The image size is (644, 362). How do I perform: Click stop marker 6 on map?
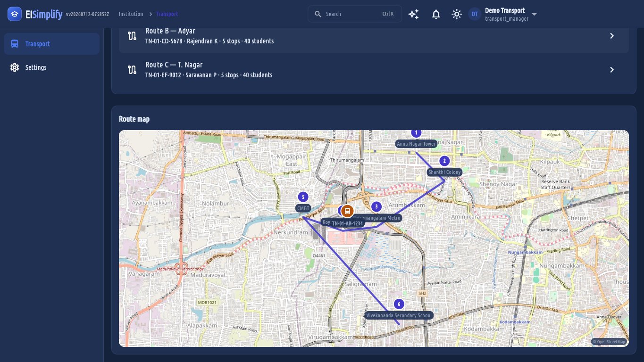point(399,304)
